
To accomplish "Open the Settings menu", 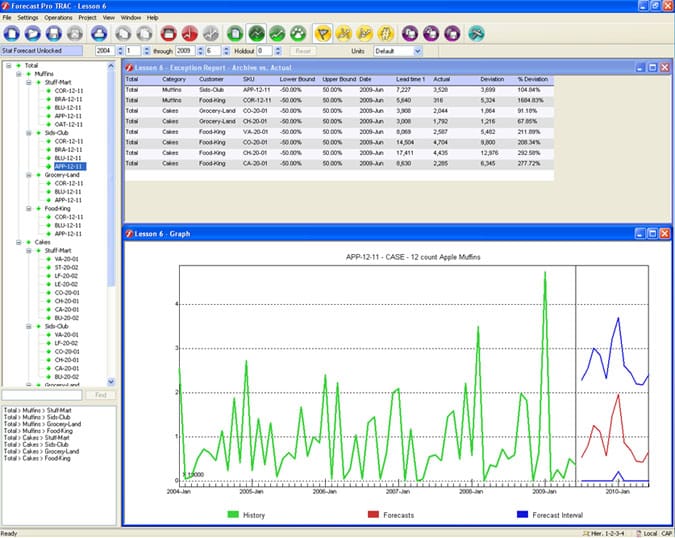I will tap(28, 18).
